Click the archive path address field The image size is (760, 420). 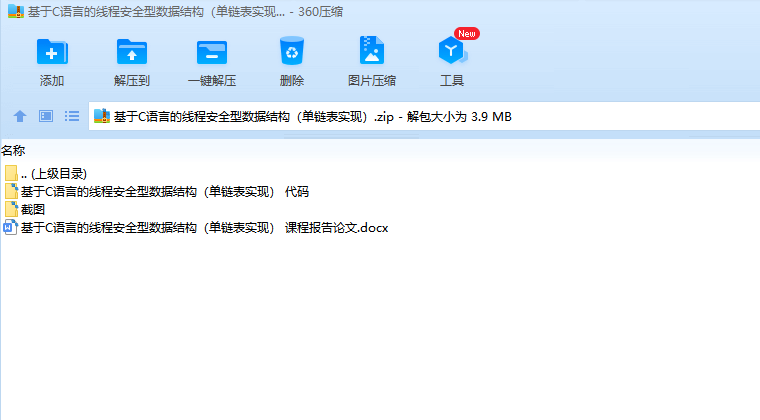[424, 116]
